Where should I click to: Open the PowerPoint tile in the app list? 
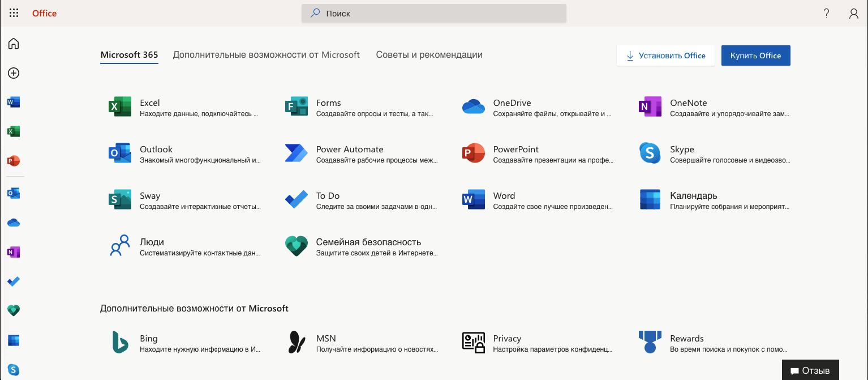(x=538, y=153)
